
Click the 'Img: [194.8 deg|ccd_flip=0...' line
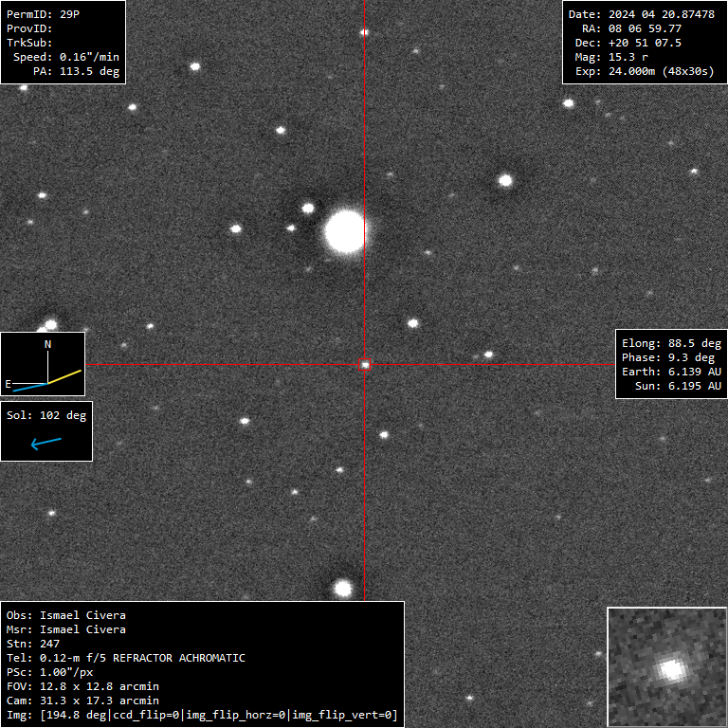(202, 715)
